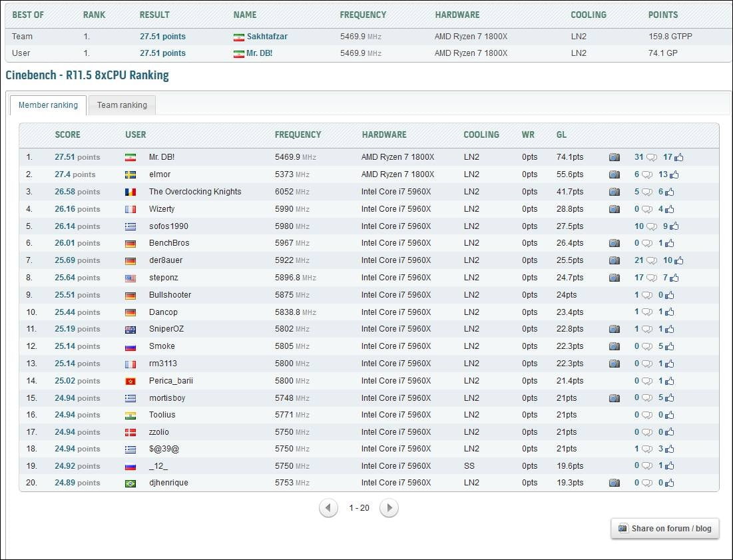Switch to the Team ranking tab
The height and width of the screenshot is (560, 733).
coord(122,105)
